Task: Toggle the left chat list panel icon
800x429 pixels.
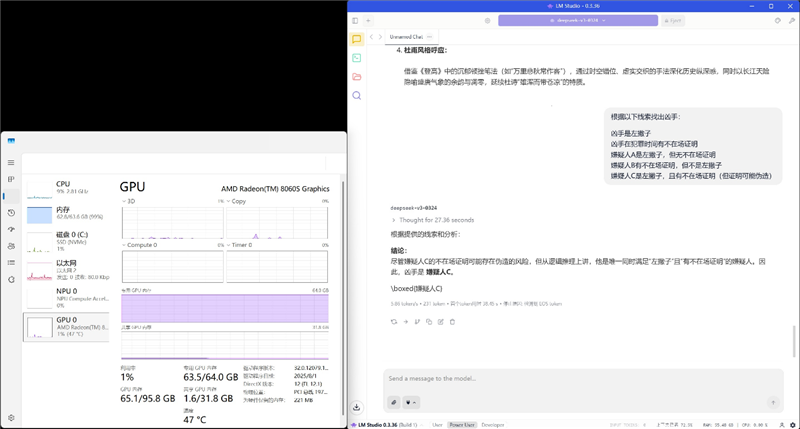Action: 355,20
